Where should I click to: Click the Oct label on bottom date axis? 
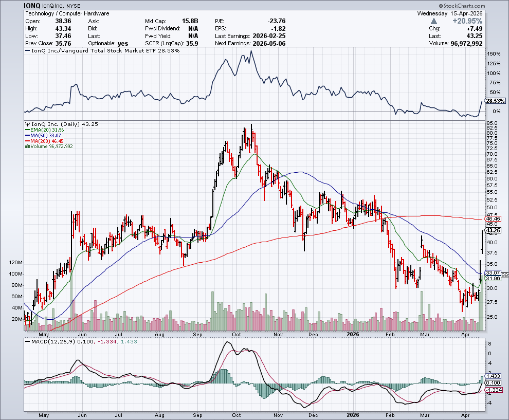[236, 414]
